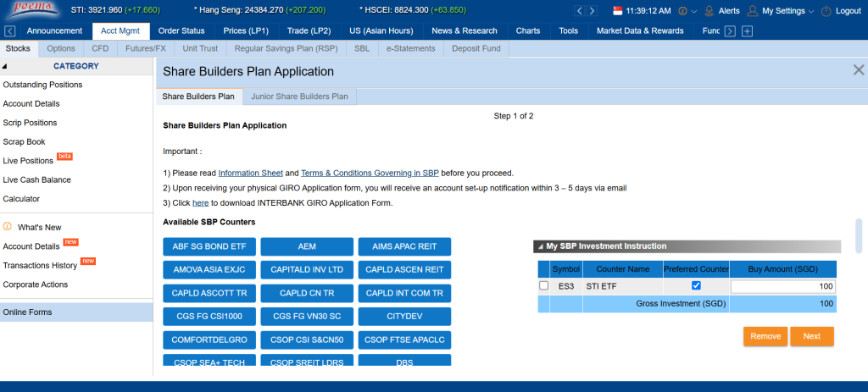Viewport: 868px width, 392px height.
Task: Click the Logout text
Action: (x=848, y=11)
